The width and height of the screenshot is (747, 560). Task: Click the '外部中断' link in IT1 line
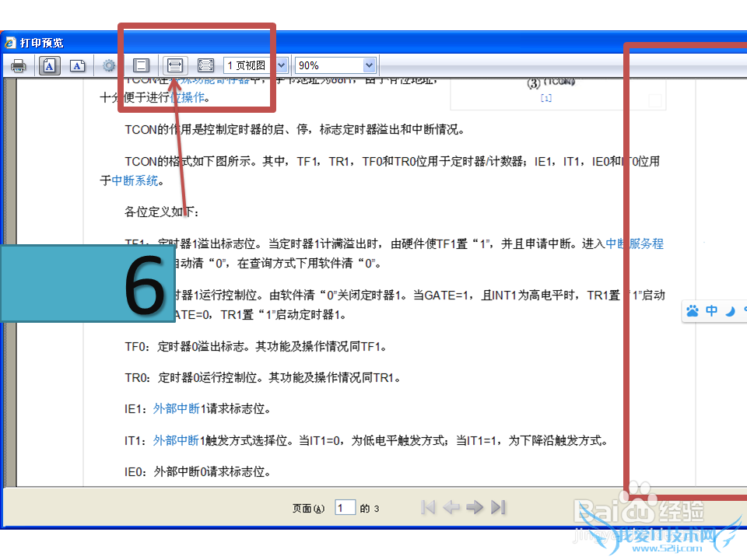[176, 440]
